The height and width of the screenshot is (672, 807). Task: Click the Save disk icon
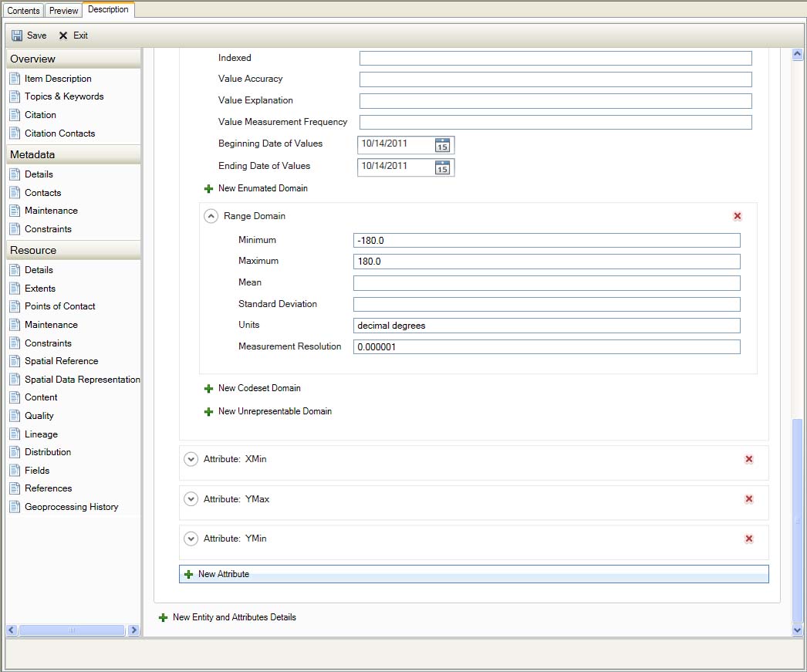tap(17, 35)
